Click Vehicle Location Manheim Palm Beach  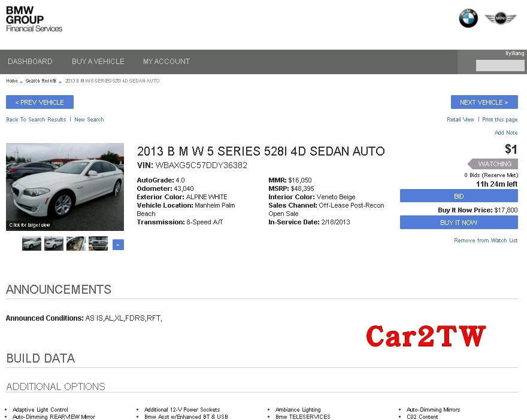point(186,209)
